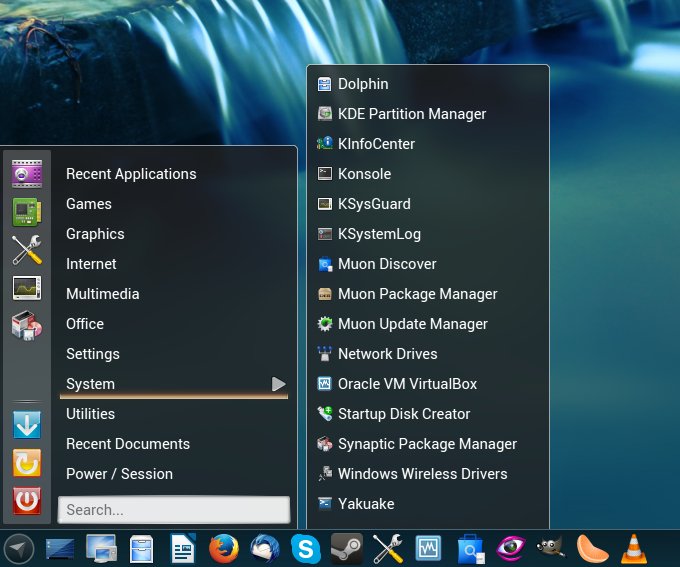Select the Graphics category

(x=95, y=234)
